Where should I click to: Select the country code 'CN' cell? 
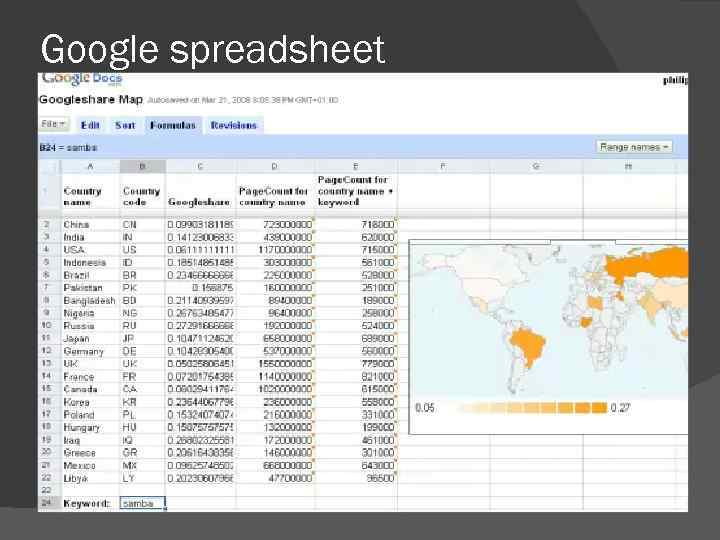tap(142, 225)
